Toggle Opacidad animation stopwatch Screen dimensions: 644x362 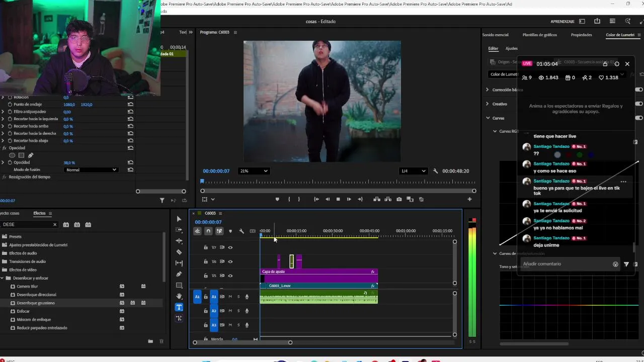pyautogui.click(x=10, y=162)
